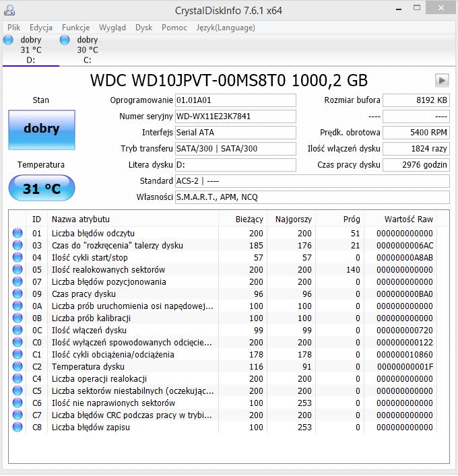Open the Plik menu
The height and width of the screenshot is (476, 458).
14,28
